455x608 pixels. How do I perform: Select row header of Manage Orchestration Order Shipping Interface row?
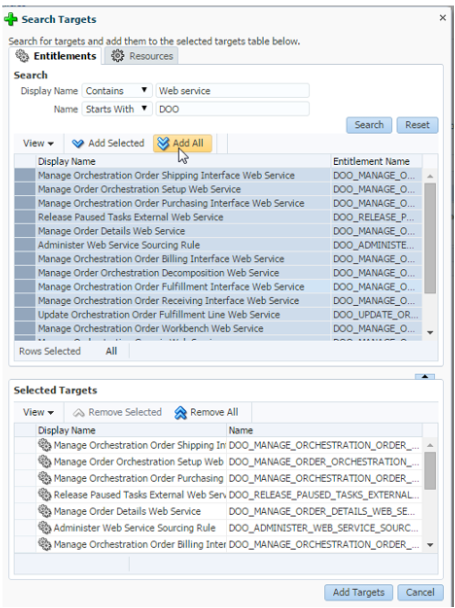click(25, 175)
